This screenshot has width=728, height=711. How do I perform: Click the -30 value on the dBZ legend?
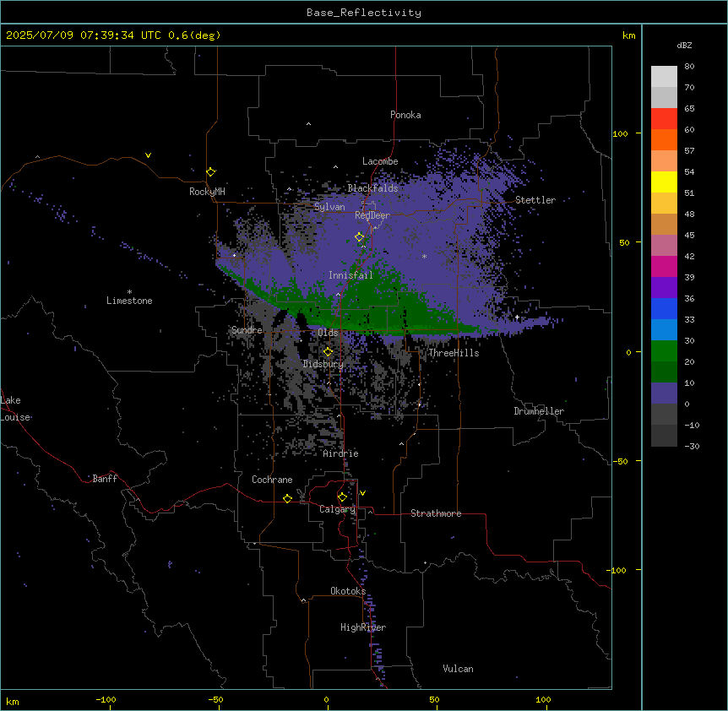[692, 446]
